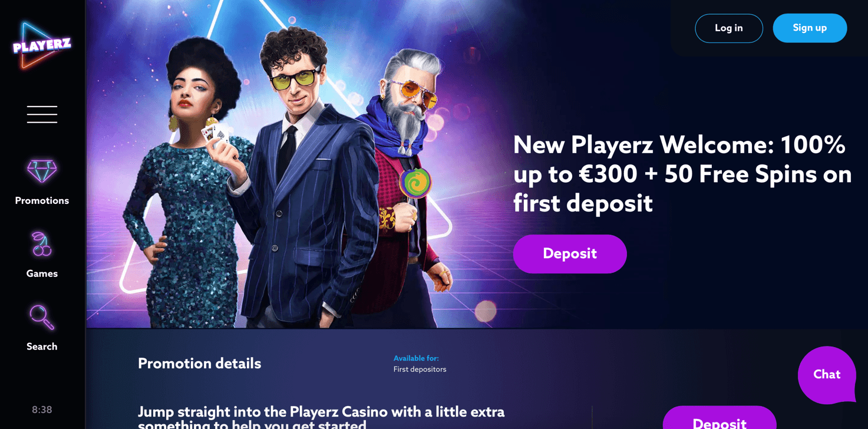Click the clock showing 8:38
Image resolution: width=868 pixels, height=429 pixels.
point(42,410)
